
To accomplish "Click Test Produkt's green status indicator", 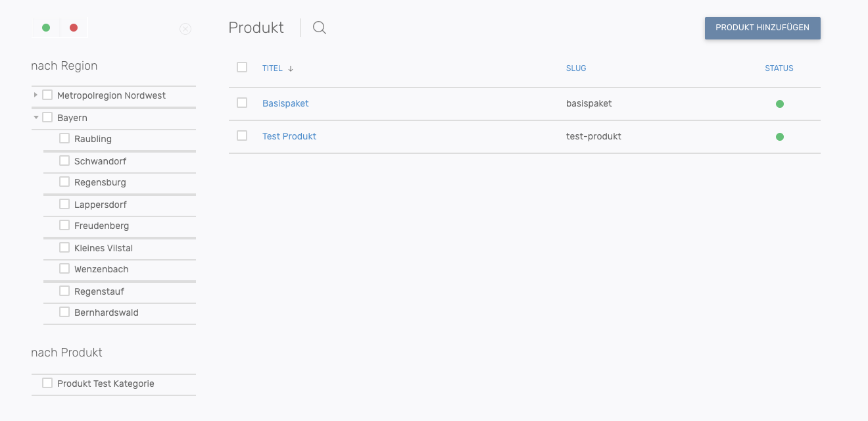I will tap(780, 137).
